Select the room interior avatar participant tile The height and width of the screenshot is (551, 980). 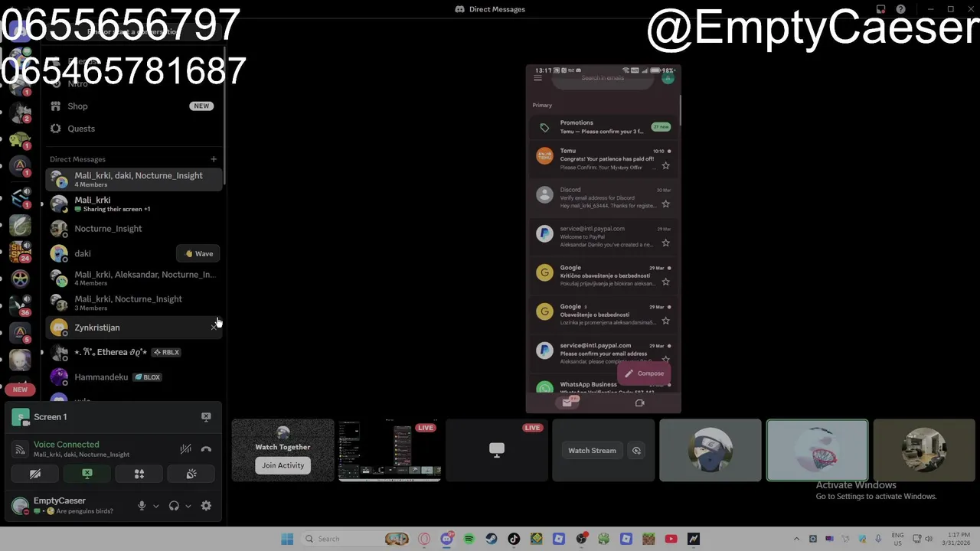924,450
